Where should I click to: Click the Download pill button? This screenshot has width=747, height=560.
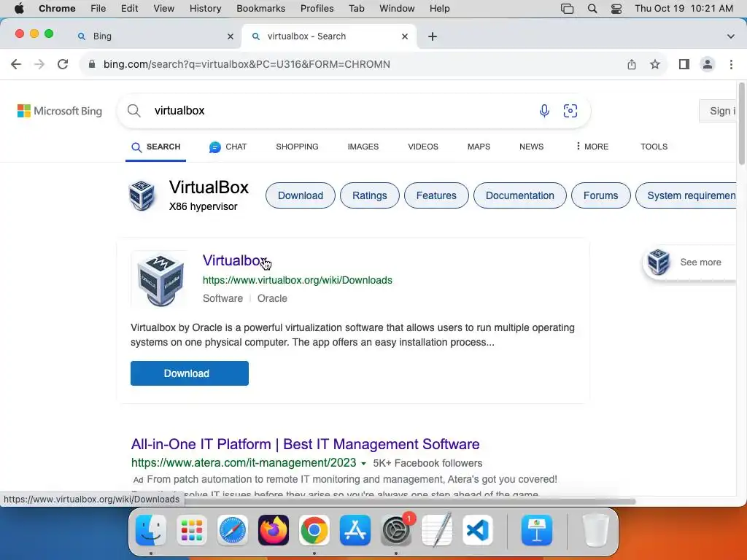(x=301, y=195)
